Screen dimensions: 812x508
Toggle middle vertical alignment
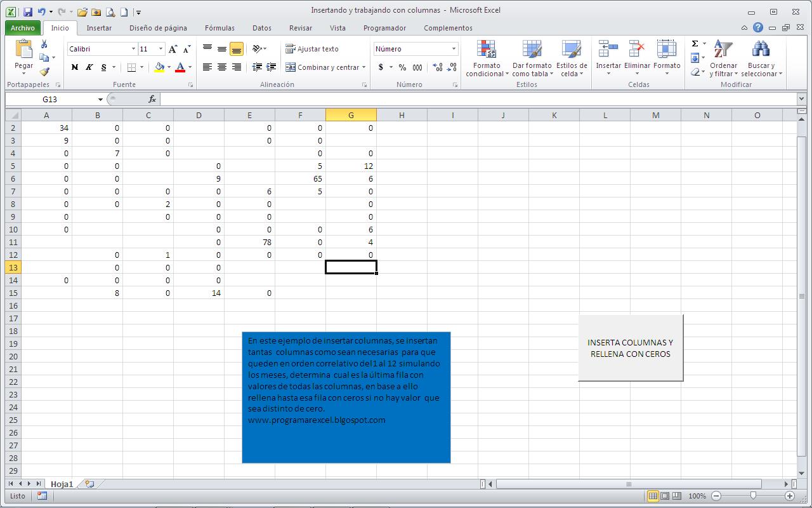coord(222,49)
